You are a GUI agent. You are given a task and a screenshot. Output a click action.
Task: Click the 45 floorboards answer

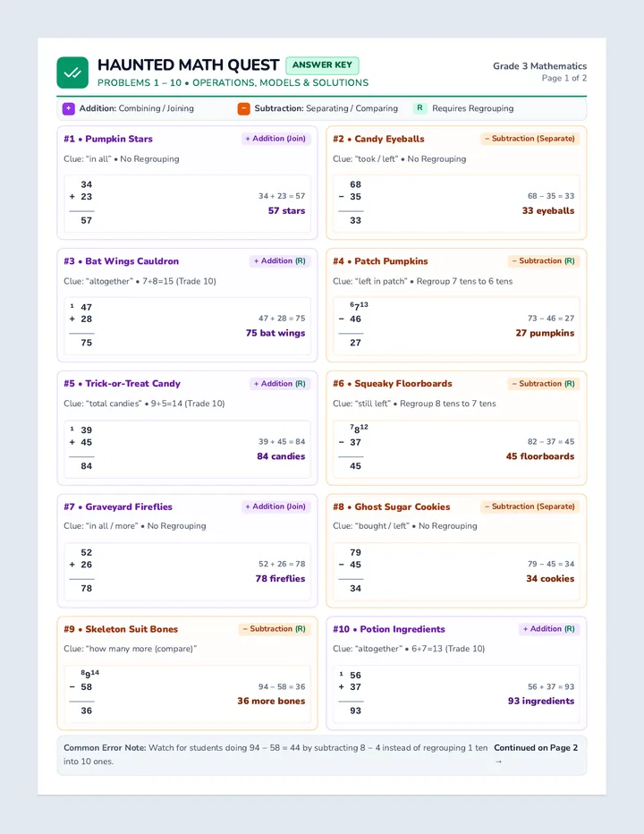point(540,456)
